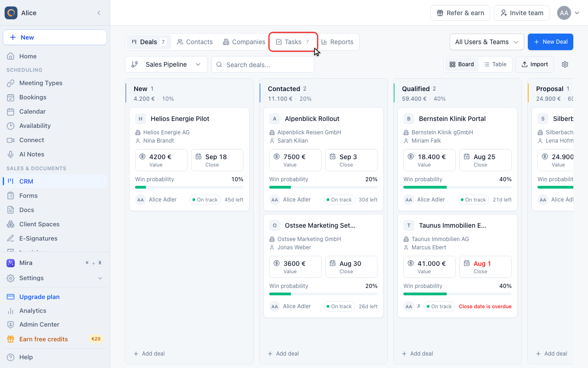Viewport: 588px width, 368px height.
Task: Add deal to the Contacted column
Action: pyautogui.click(x=283, y=354)
